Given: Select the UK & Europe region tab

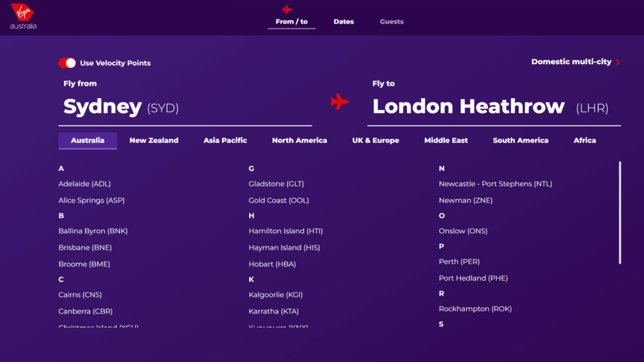Looking at the screenshot, I should (x=375, y=140).
